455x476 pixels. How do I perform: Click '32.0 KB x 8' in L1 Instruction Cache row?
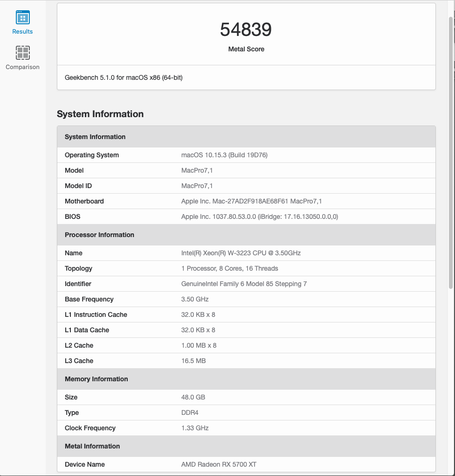click(198, 315)
